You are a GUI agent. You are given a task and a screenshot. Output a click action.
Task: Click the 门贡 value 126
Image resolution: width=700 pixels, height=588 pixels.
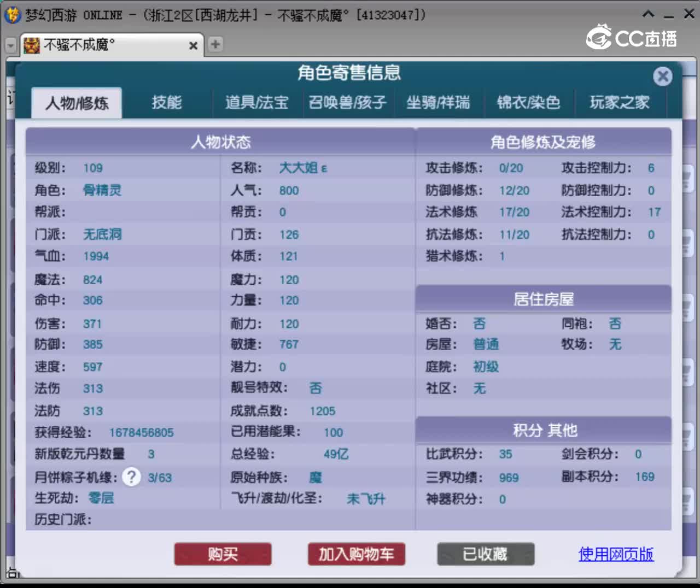pyautogui.click(x=289, y=235)
